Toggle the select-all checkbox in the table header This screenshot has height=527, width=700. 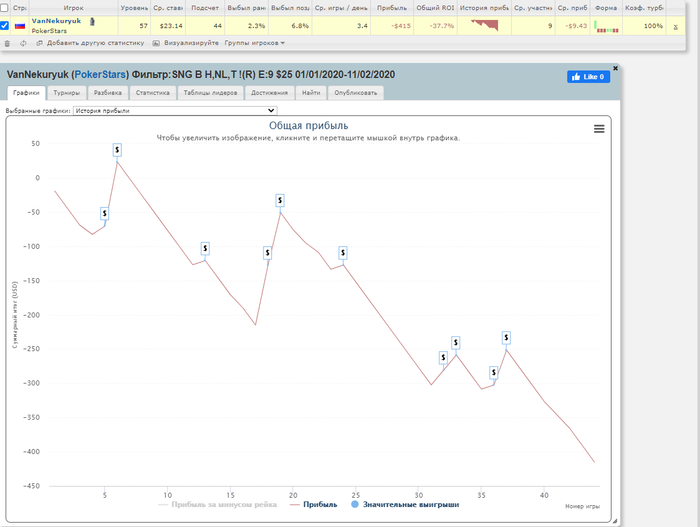pos(4,8)
